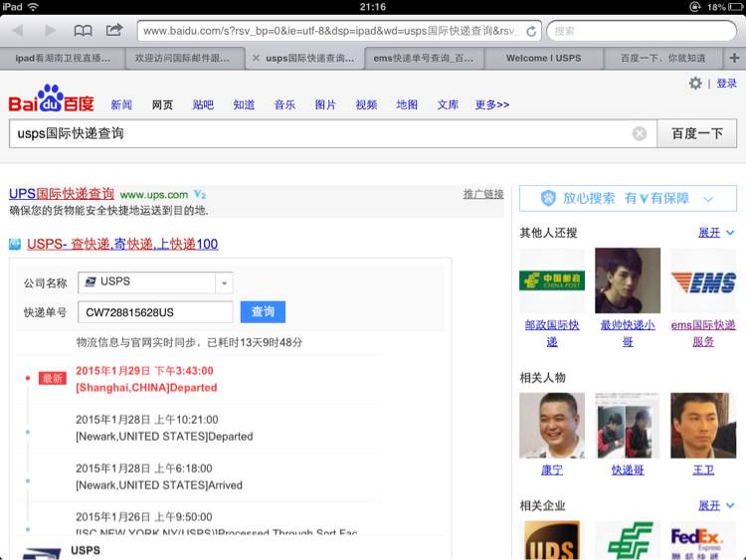Image resolution: width=746 pixels, height=560 pixels.
Task: Switch to ipad看湖南卫视直播 tab
Action: click(x=63, y=58)
